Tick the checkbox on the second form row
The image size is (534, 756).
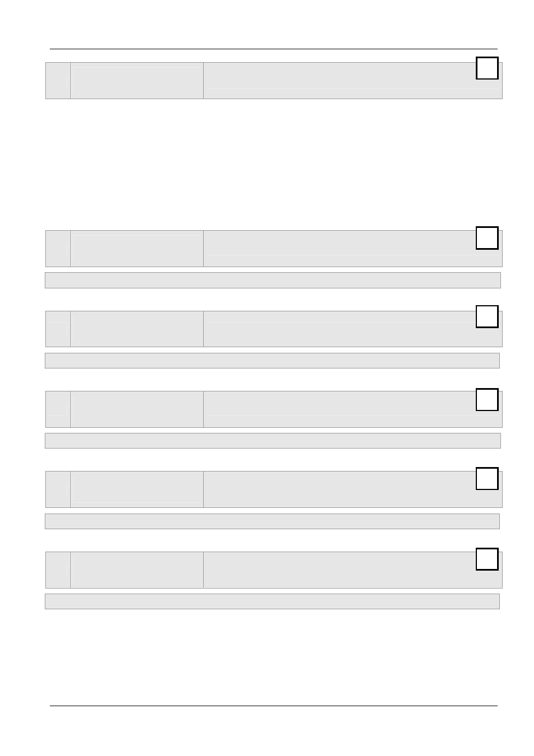coord(487,238)
